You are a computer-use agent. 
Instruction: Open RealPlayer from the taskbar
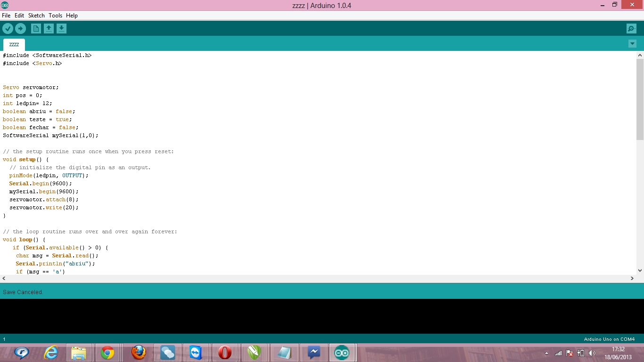(22, 353)
